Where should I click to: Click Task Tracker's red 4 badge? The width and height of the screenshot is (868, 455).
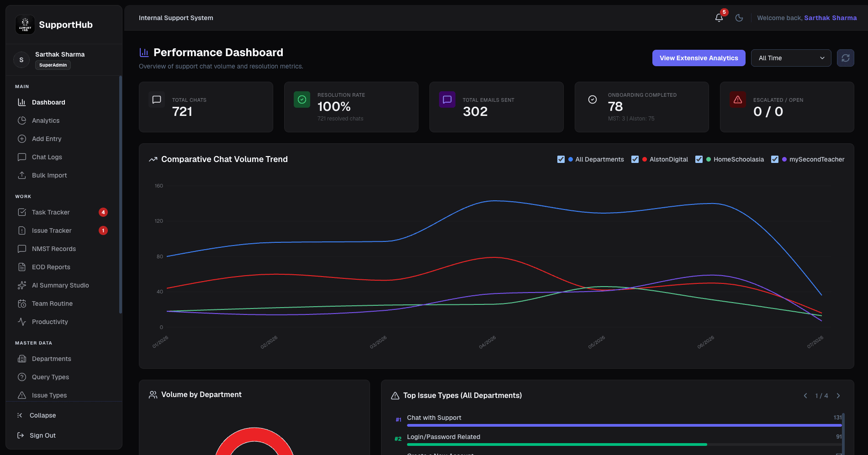click(x=103, y=212)
